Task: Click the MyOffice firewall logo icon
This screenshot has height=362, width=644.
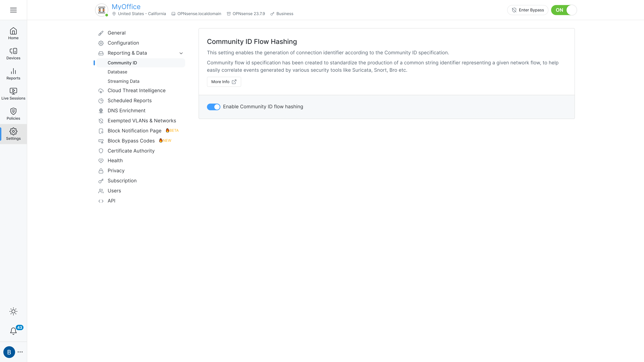Action: tap(101, 10)
